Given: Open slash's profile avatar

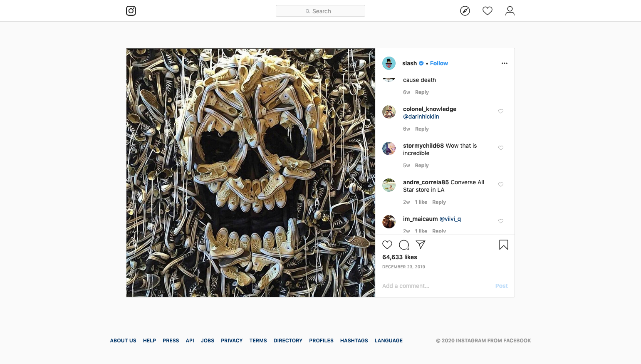Looking at the screenshot, I should coord(389,63).
